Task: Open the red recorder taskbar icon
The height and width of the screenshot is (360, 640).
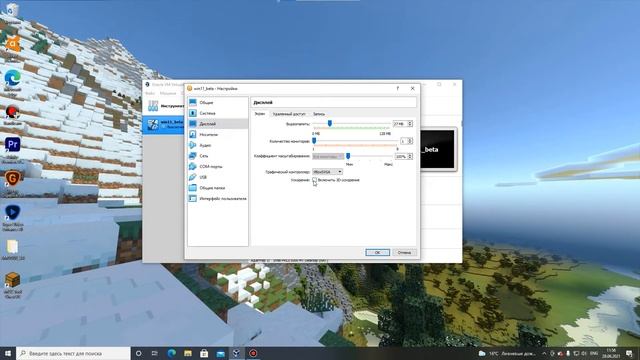Action: [x=253, y=353]
